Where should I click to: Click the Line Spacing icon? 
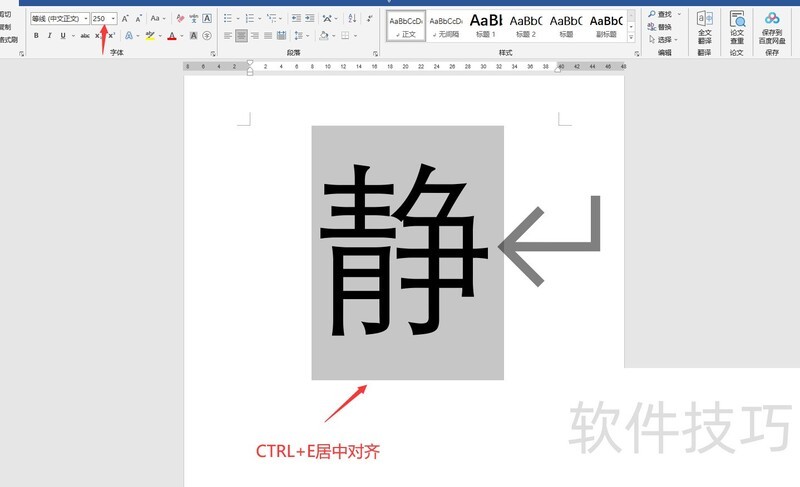298,36
